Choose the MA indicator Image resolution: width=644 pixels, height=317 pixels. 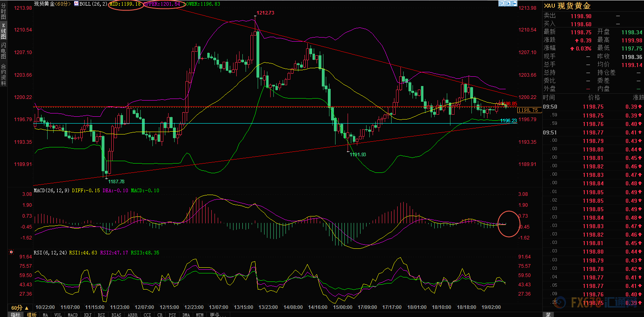click(45, 315)
